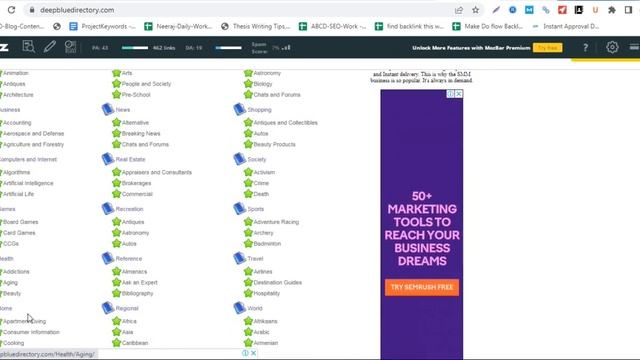Image resolution: width=640 pixels, height=360 pixels.
Task: Open the Hospitality travel link
Action: click(x=267, y=293)
